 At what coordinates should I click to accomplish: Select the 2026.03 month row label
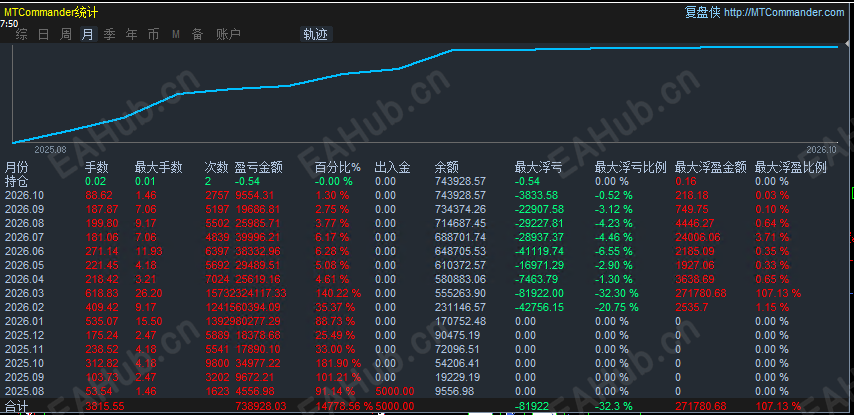click(23, 293)
